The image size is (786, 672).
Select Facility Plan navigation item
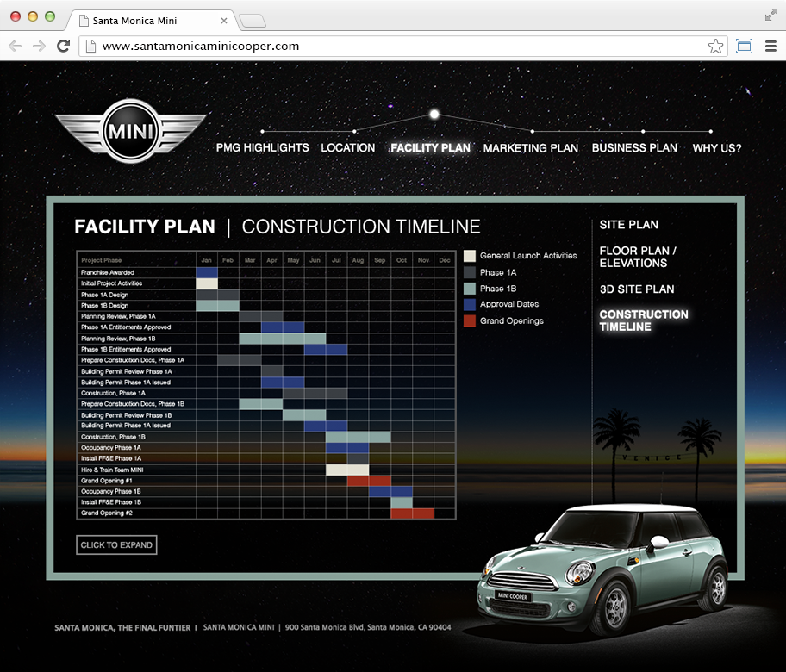click(x=431, y=148)
